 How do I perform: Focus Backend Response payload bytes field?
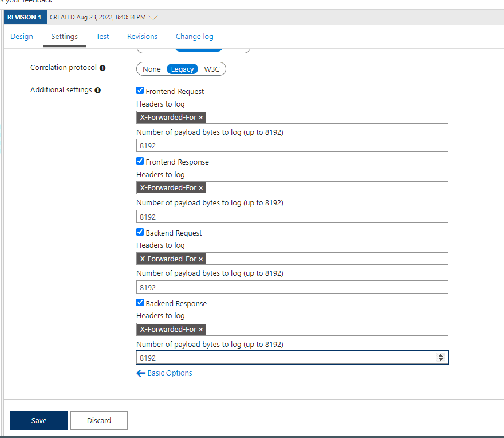pyautogui.click(x=292, y=358)
